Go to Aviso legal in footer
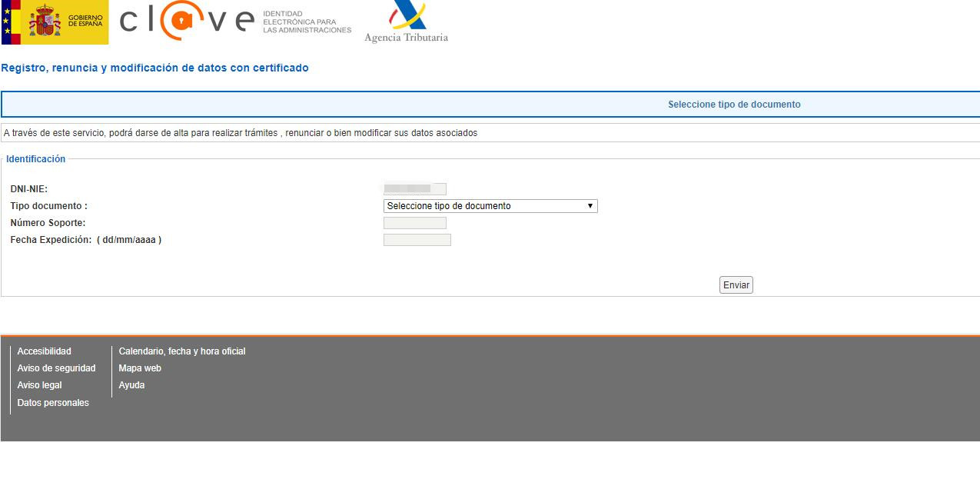 point(39,385)
